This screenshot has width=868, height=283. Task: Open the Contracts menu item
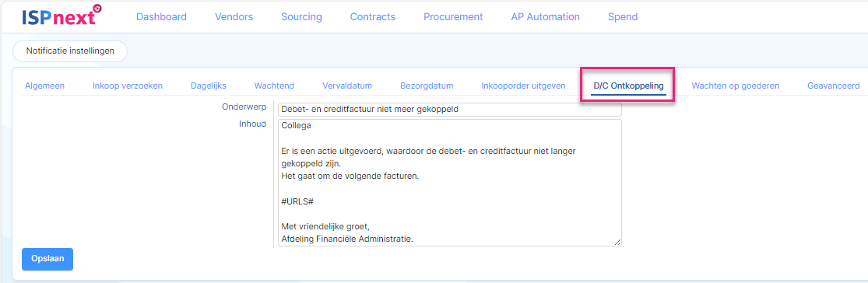[373, 17]
